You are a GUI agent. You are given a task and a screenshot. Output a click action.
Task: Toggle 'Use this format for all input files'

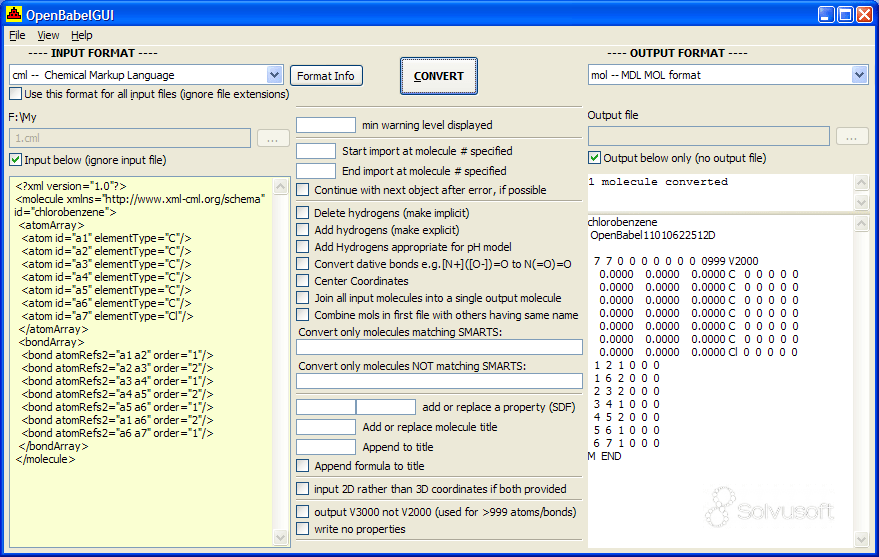coord(16,94)
